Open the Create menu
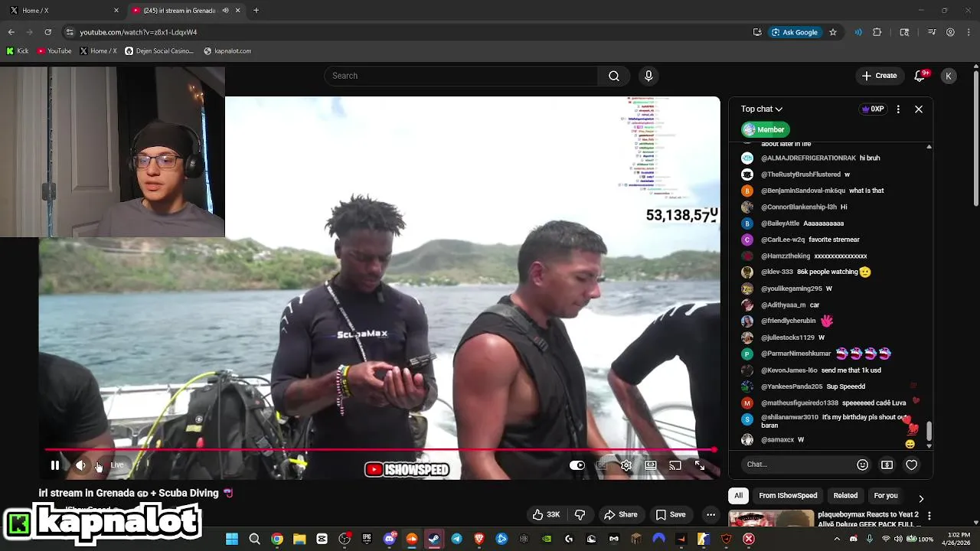 click(x=879, y=76)
